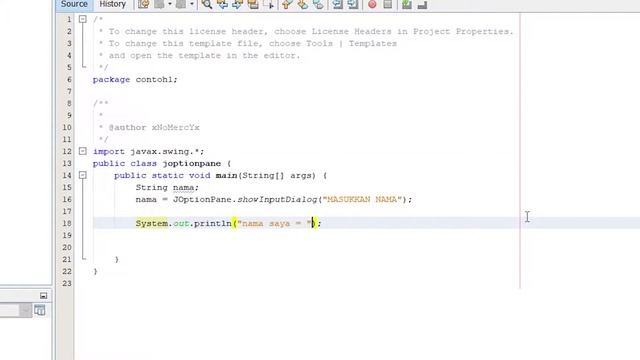Open dropdown arrow next to Back icon
This screenshot has width=640, height=360.
pyautogui.click(x=170, y=4)
